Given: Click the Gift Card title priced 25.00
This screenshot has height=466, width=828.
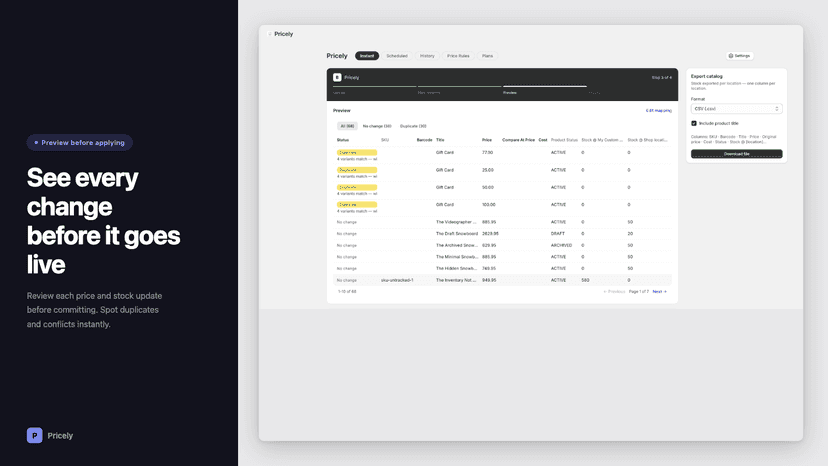Looking at the screenshot, I should tap(445, 170).
